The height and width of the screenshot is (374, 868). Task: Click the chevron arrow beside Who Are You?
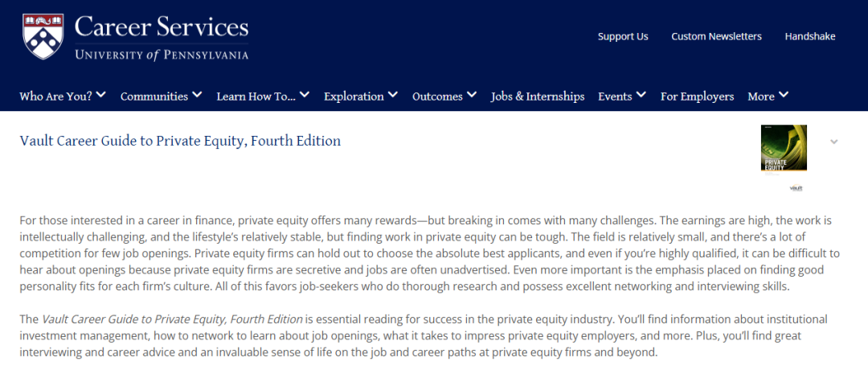pos(100,95)
